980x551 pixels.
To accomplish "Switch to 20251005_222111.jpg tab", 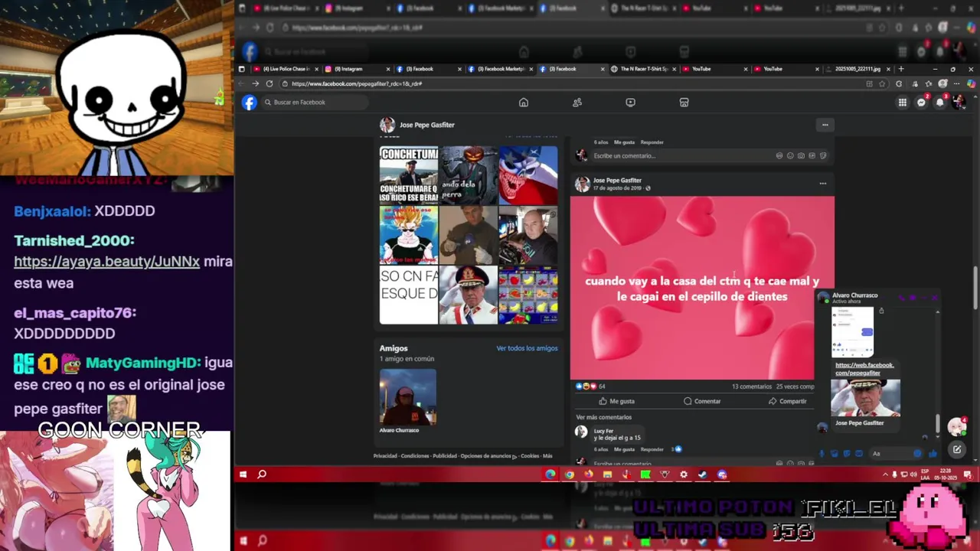I will coord(857,69).
